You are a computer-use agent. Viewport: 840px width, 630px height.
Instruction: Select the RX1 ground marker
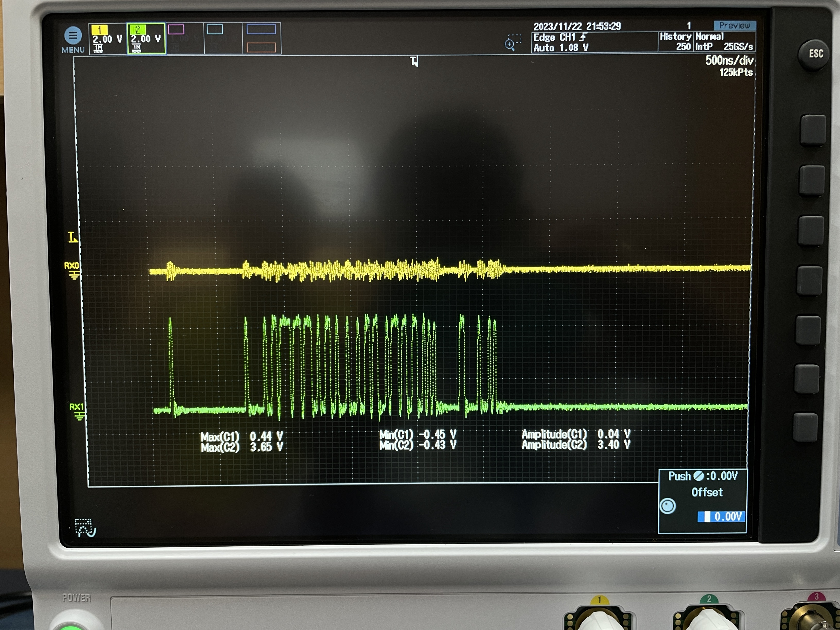[77, 412]
